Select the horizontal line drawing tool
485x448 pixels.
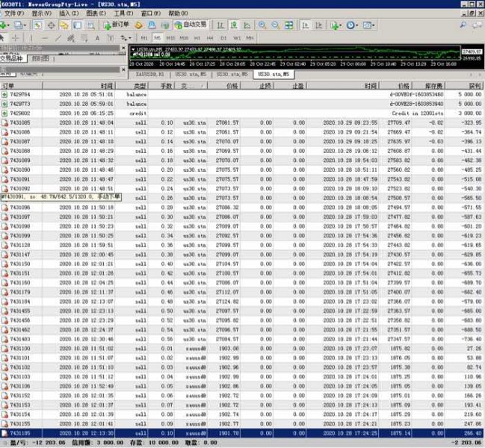coord(45,37)
